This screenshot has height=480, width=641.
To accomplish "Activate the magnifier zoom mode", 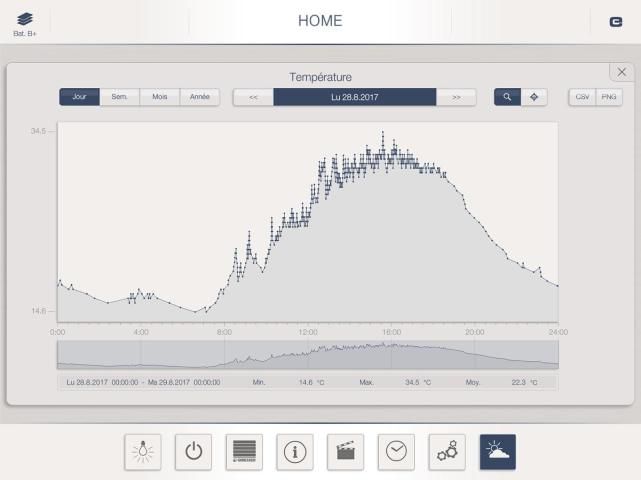I will [x=507, y=97].
